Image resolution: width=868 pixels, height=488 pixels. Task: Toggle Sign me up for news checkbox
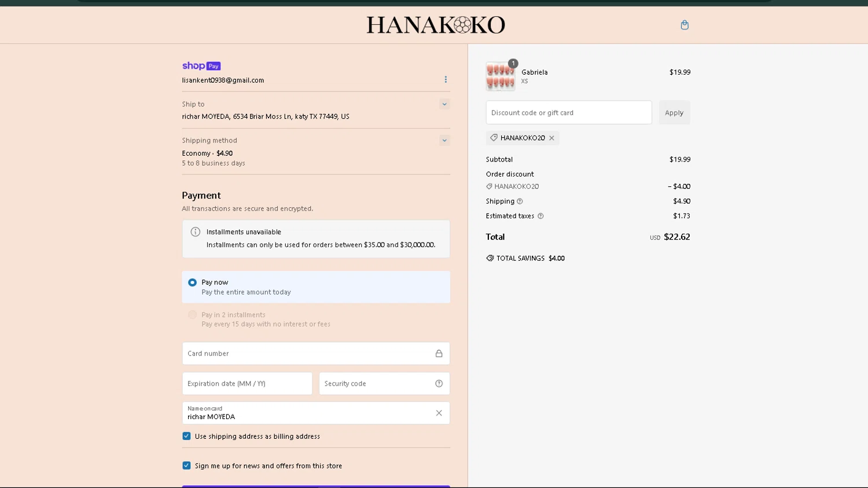tap(186, 465)
